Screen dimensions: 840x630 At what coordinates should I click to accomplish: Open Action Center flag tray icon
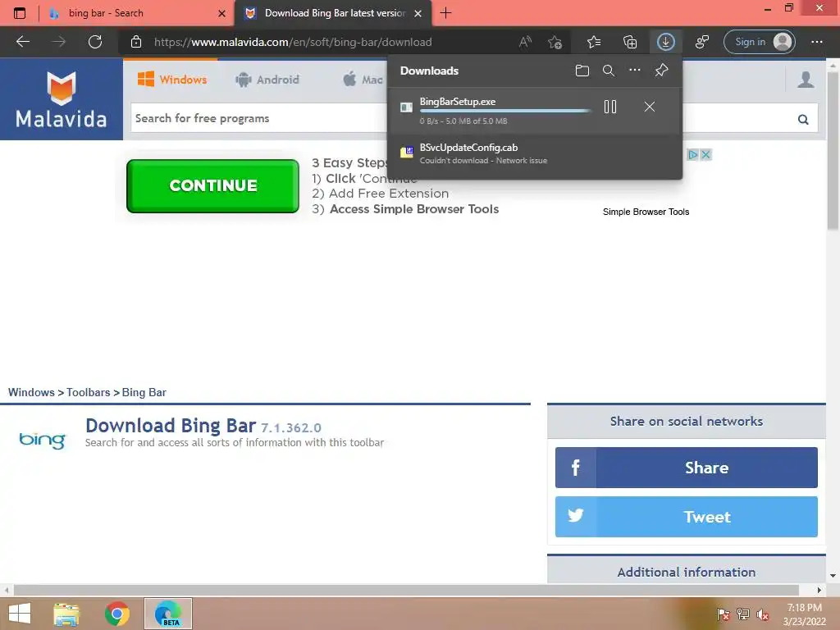(723, 614)
